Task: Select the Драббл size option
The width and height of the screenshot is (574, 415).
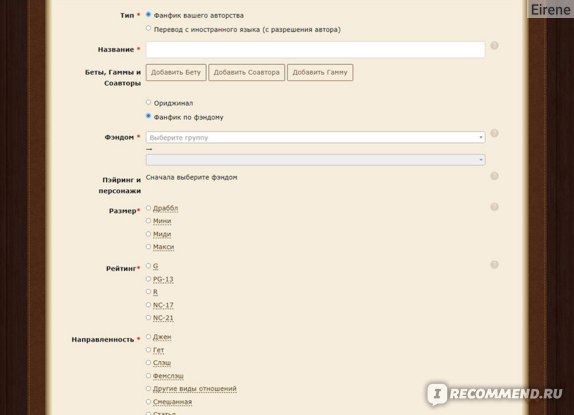Action: click(x=148, y=208)
